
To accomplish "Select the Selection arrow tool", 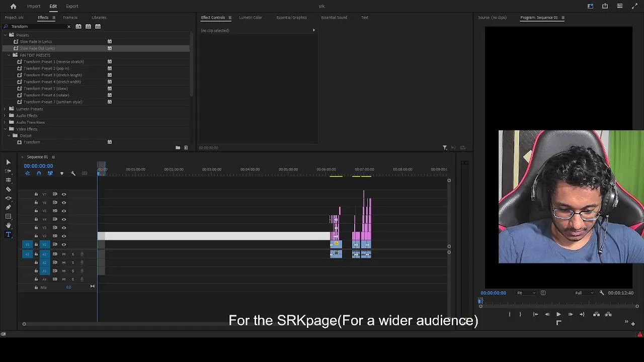I will pyautogui.click(x=8, y=162).
